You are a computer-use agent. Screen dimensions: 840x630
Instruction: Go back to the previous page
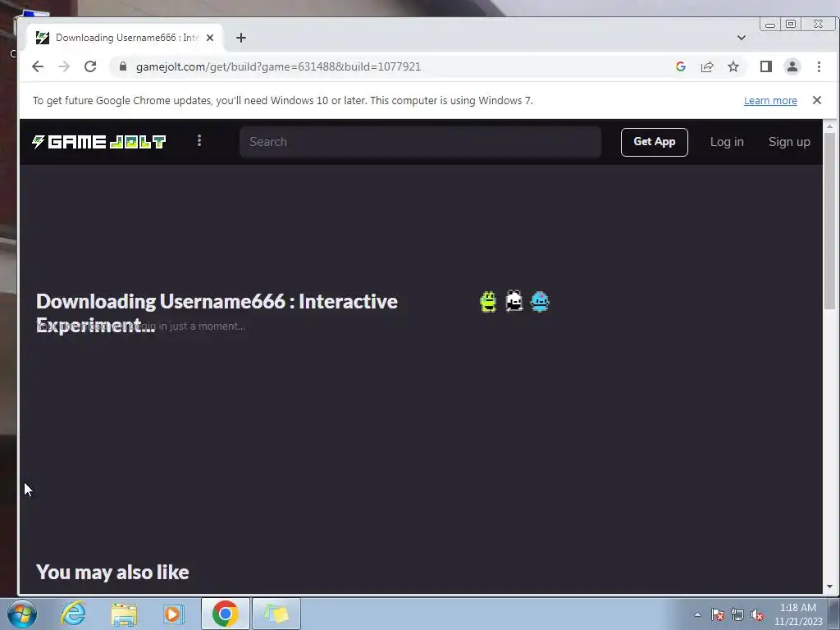38,66
